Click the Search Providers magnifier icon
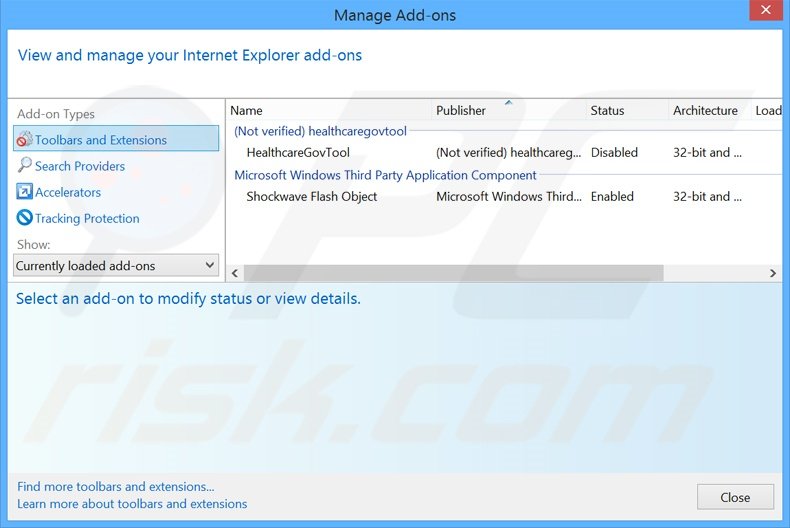This screenshot has height=528, width=790. pos(25,166)
